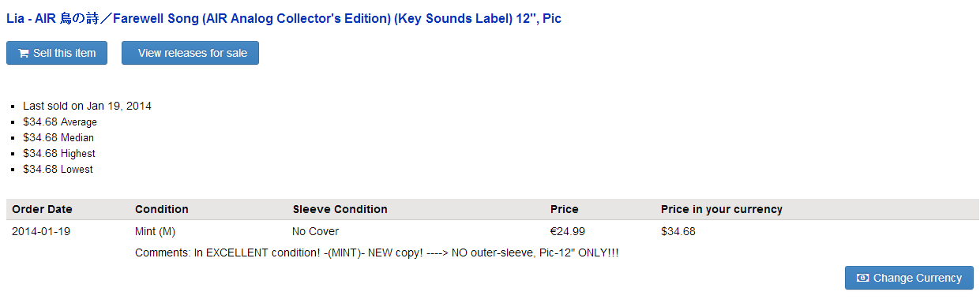The image size is (980, 303).
Task: Click the No Cover sleeve condition cell
Action: pyautogui.click(x=316, y=232)
